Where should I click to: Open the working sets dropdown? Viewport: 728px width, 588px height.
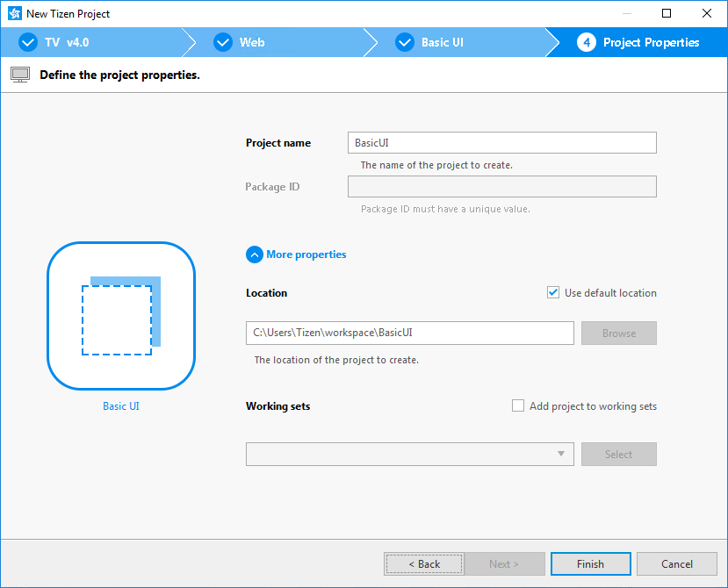click(x=409, y=454)
